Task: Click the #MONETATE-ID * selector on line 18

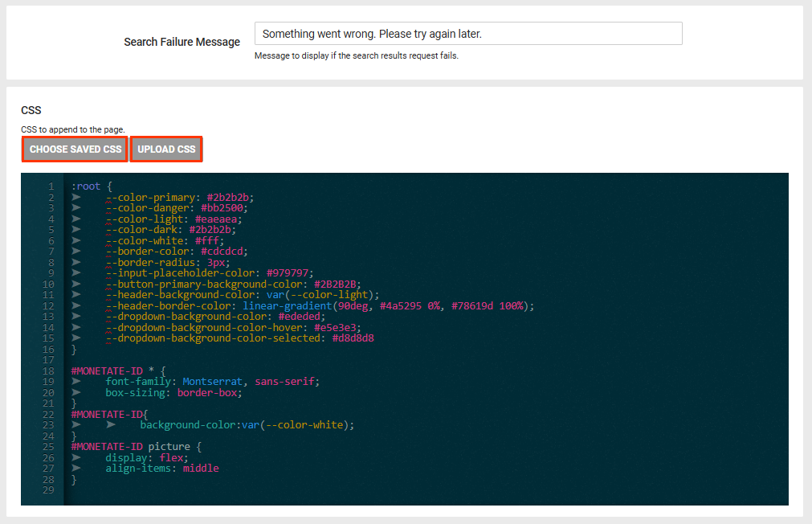Action: (x=113, y=371)
